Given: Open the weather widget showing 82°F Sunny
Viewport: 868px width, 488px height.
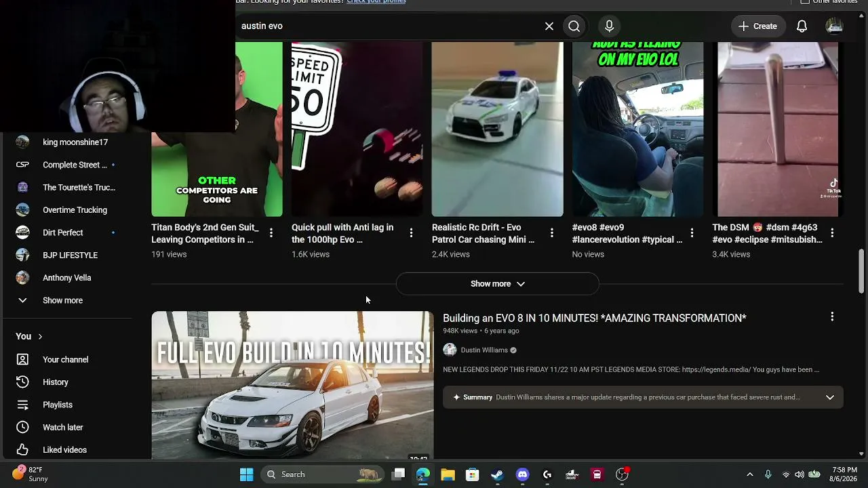Looking at the screenshot, I should [x=31, y=474].
